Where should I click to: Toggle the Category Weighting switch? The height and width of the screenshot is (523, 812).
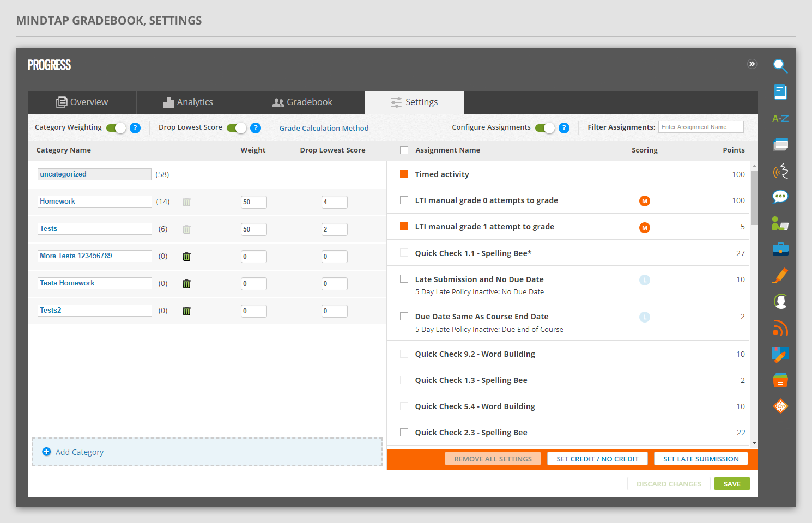(x=116, y=128)
